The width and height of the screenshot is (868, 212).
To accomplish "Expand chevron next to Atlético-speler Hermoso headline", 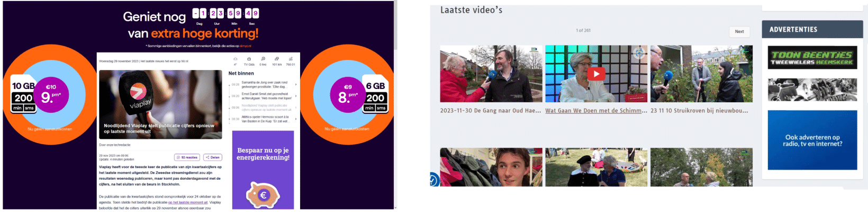I will [296, 119].
